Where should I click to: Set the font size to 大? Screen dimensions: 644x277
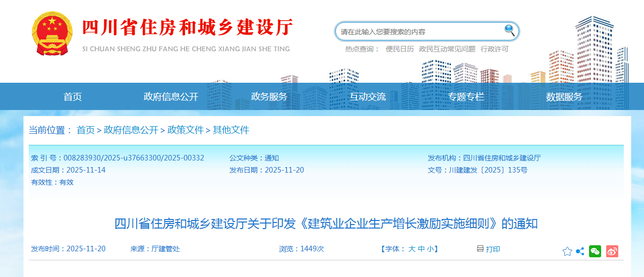[412, 249]
